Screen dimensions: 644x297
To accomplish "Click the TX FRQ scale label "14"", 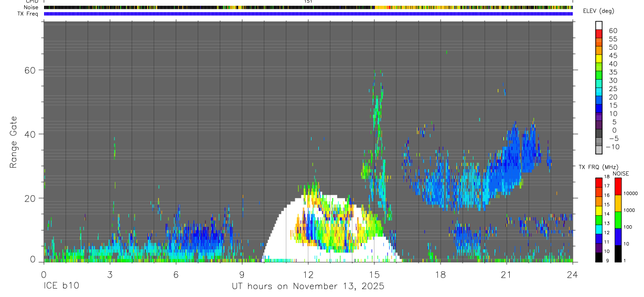I will click(x=606, y=214).
